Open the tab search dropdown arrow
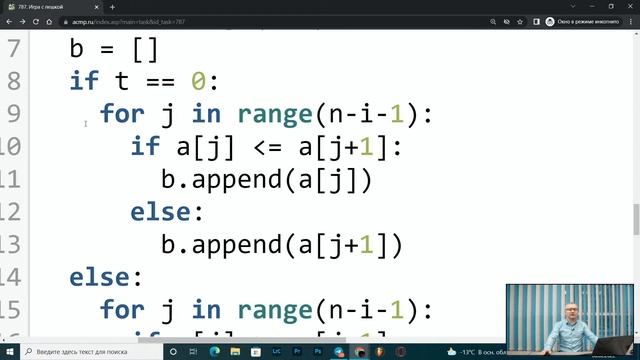The height and width of the screenshot is (360, 640). coord(573,7)
